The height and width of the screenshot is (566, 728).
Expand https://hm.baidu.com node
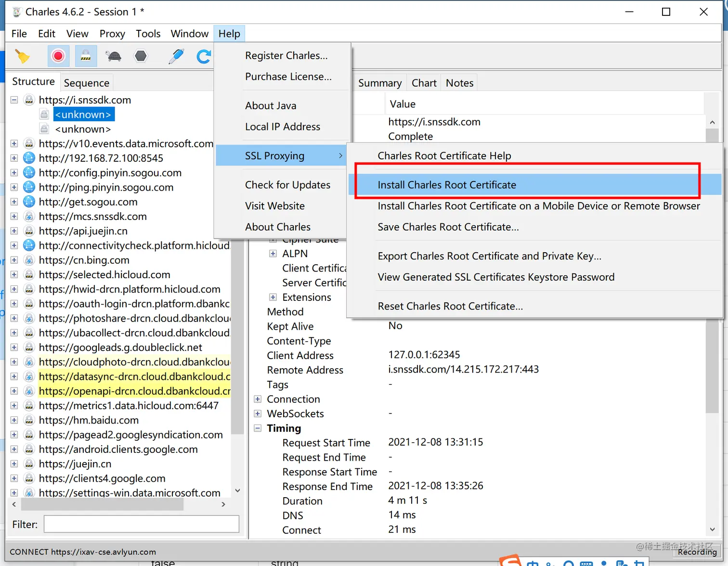14,421
